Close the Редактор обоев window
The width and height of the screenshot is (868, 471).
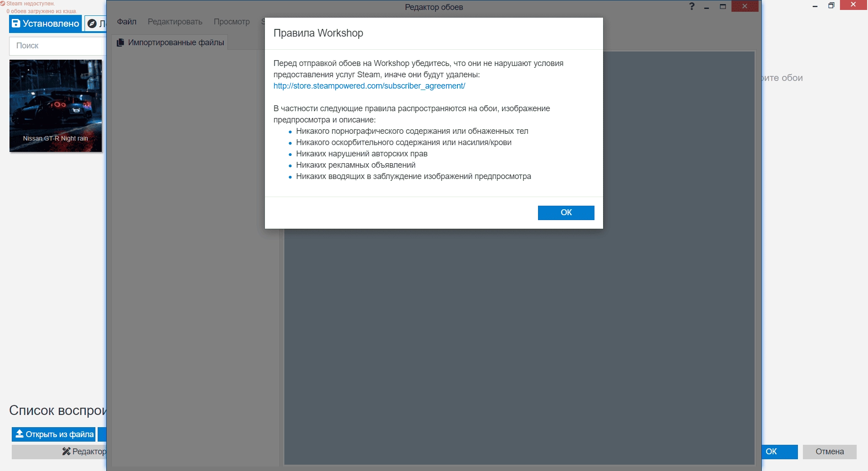tap(745, 6)
